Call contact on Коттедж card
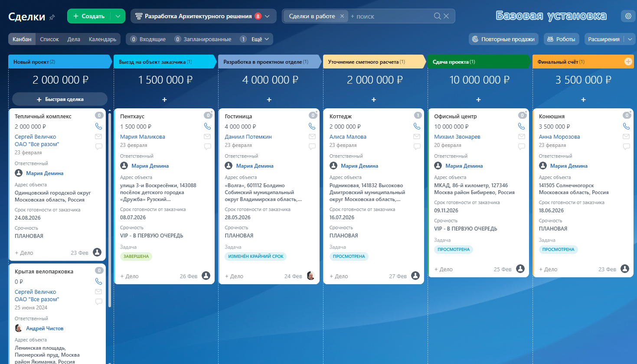637x364 pixels. point(417,126)
